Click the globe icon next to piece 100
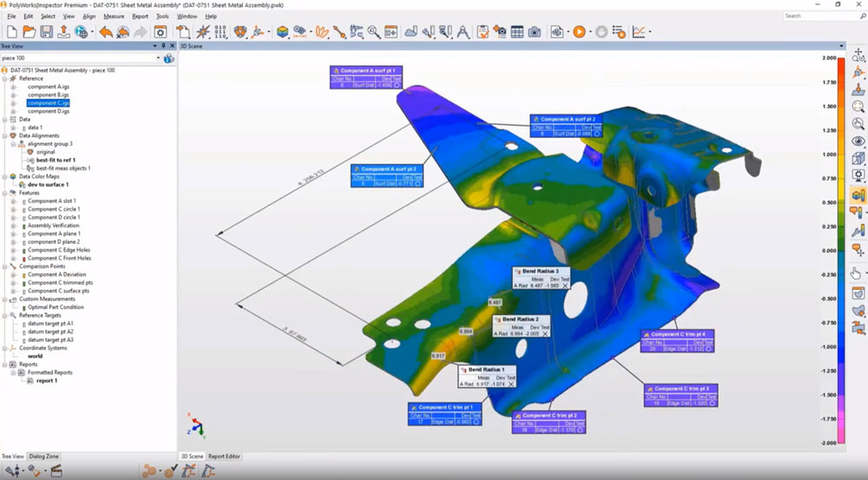The height and width of the screenshot is (480, 868). (169, 58)
